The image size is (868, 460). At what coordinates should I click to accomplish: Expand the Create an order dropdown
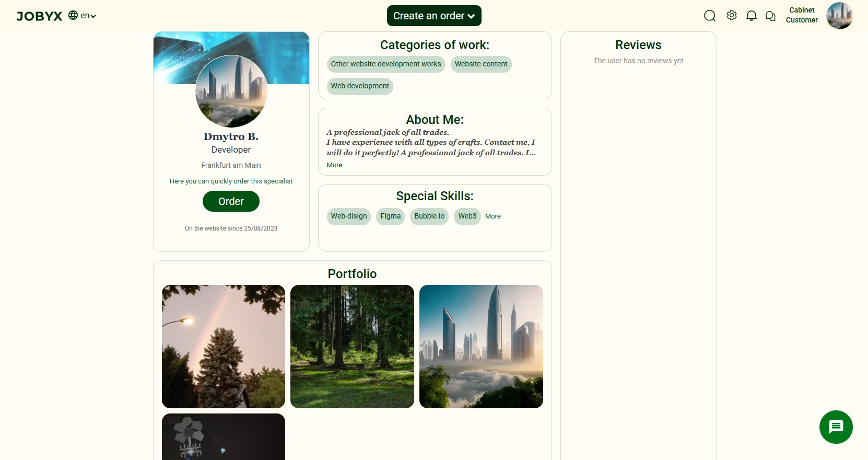point(434,16)
